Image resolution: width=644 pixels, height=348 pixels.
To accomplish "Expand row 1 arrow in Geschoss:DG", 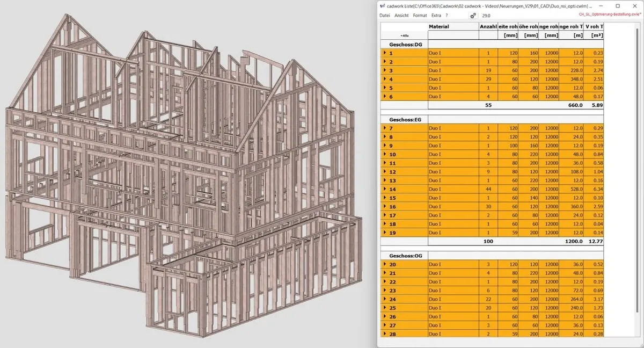I will point(385,53).
